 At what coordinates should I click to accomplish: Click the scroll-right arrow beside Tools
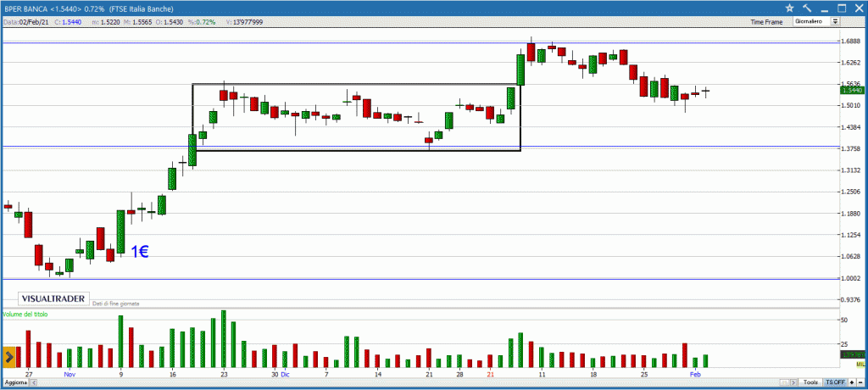pyautogui.click(x=793, y=382)
